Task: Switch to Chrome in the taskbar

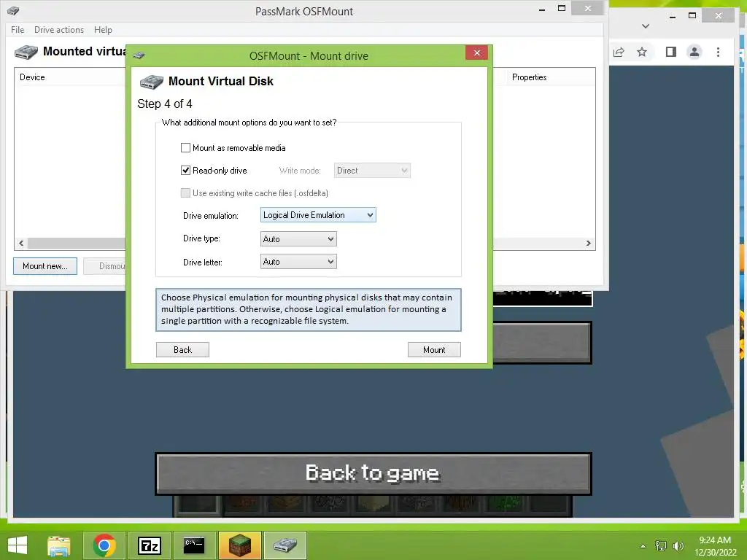Action: pos(104,545)
